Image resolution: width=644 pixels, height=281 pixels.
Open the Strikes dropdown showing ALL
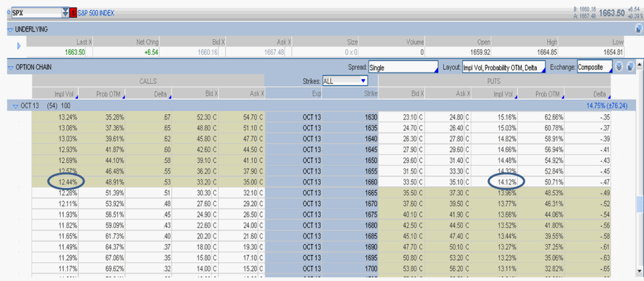pyautogui.click(x=345, y=81)
